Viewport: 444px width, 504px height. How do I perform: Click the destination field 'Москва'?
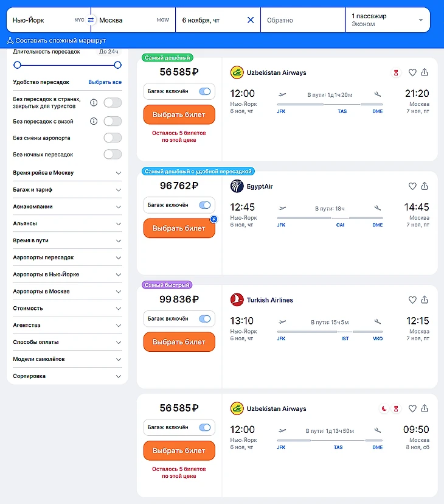point(133,20)
